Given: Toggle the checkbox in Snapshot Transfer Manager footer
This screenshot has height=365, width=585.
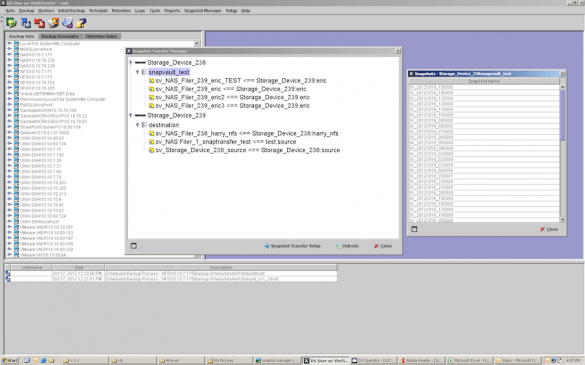Looking at the screenshot, I should tap(134, 246).
